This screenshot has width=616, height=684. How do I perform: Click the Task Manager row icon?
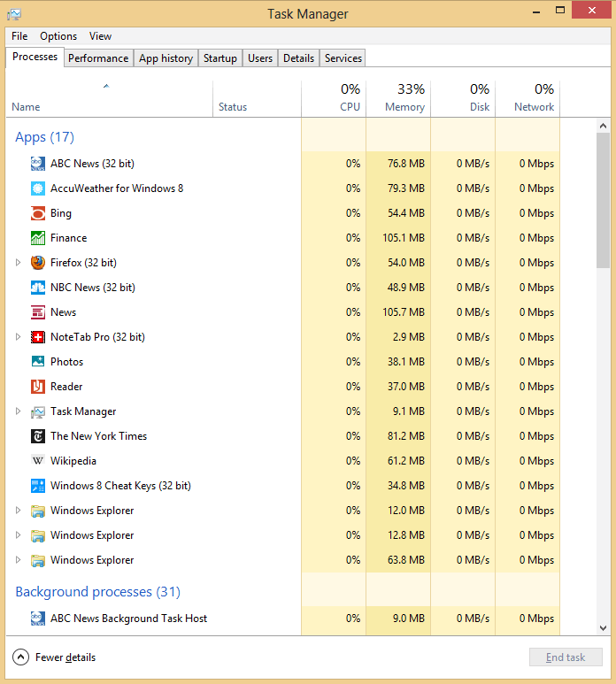point(38,411)
